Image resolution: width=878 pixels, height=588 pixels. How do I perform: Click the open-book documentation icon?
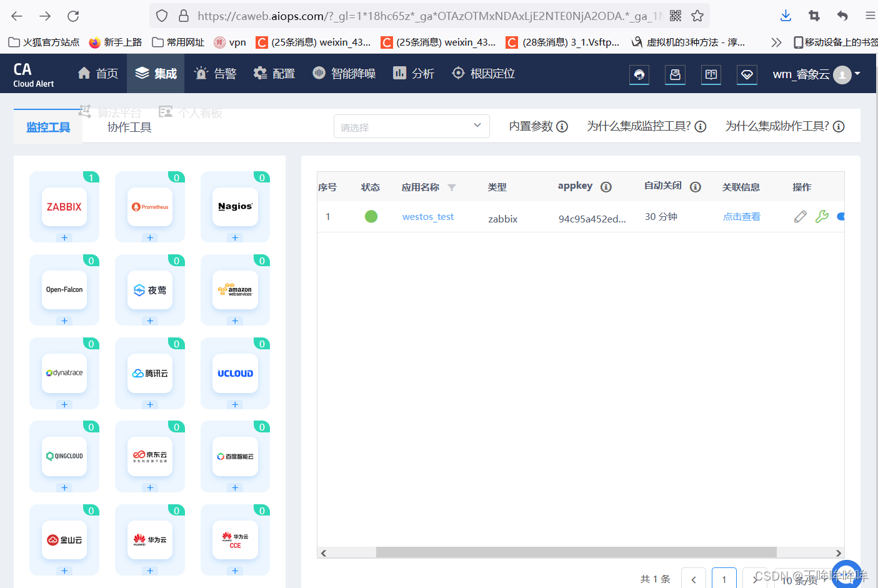tap(711, 74)
